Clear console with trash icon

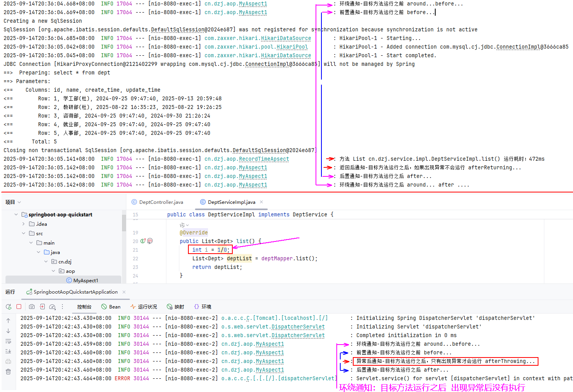8,371
